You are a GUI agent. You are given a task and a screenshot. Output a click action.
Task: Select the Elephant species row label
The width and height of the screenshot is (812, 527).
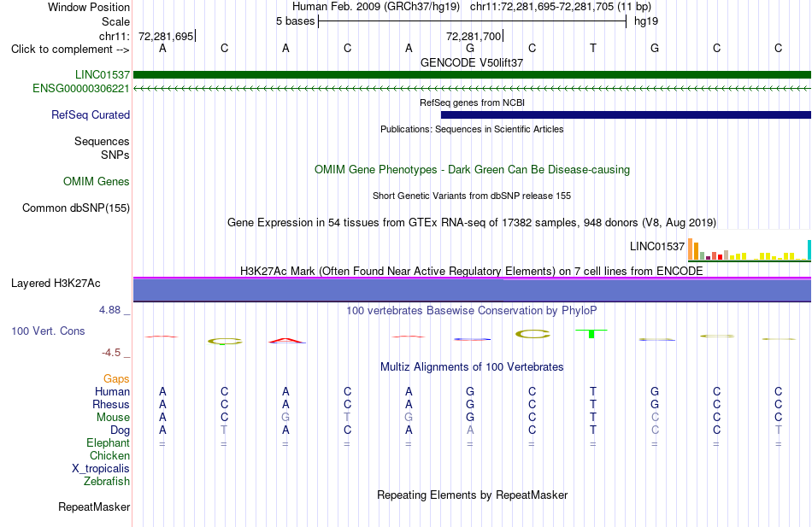(109, 442)
